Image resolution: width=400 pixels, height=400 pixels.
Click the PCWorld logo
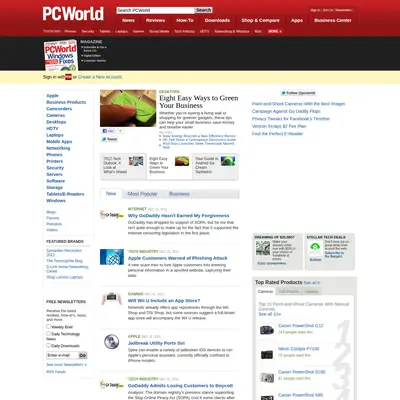[73, 14]
